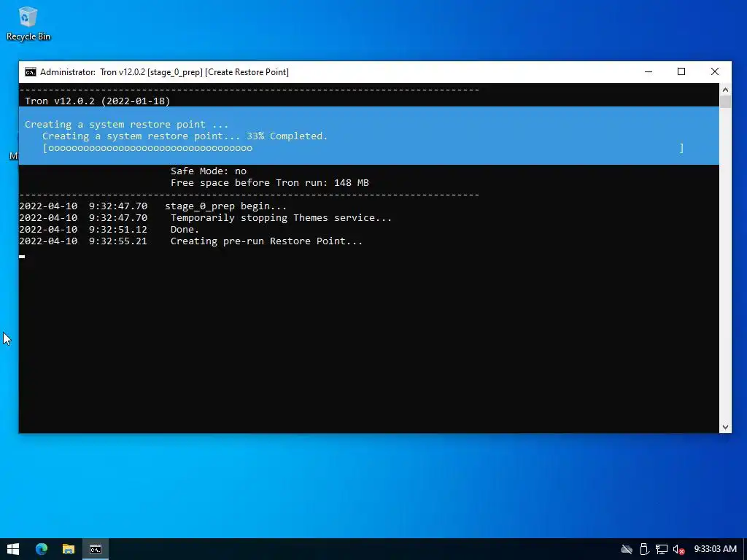
Task: Close the Tron command prompt window
Action: (715, 72)
